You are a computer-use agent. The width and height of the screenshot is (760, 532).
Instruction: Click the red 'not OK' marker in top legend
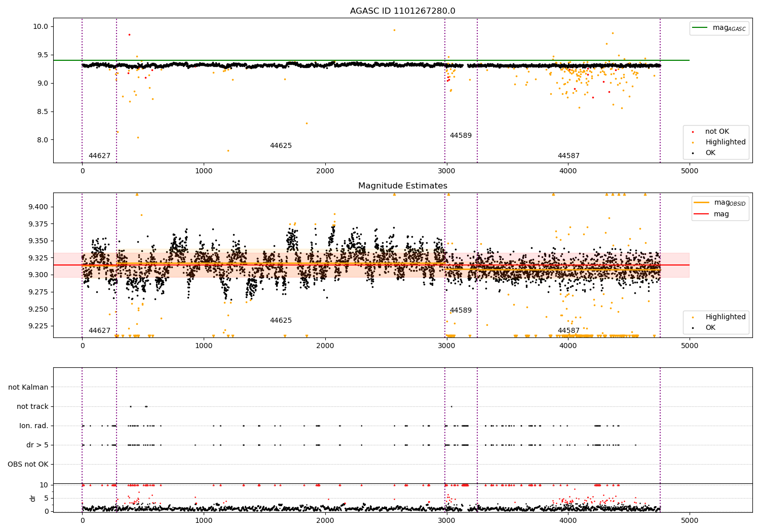(692, 132)
